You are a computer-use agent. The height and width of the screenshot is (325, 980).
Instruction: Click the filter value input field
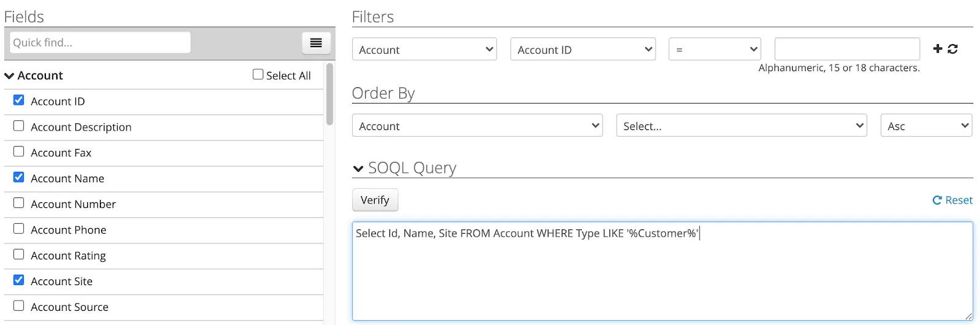click(x=847, y=49)
